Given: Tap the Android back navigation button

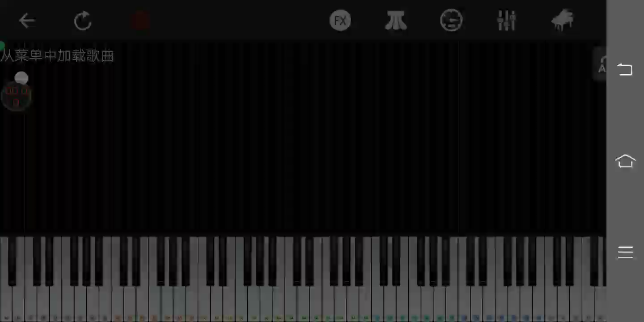Looking at the screenshot, I should tap(625, 69).
